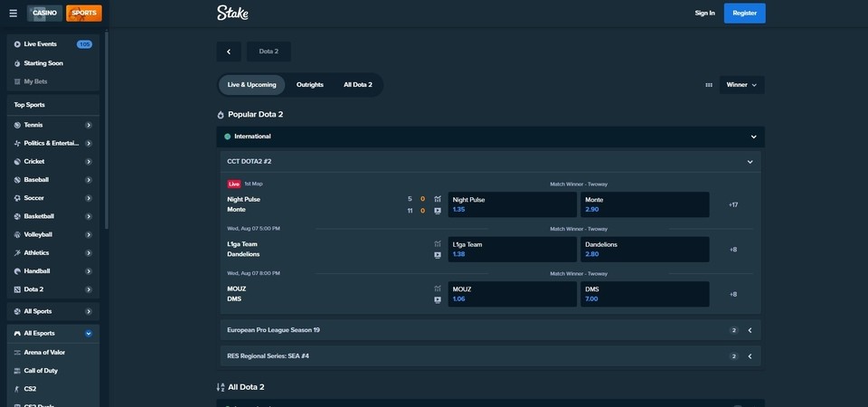Screen dimensions: 868x407
Task: Click the Volleyball sport icon
Action: [17, 235]
